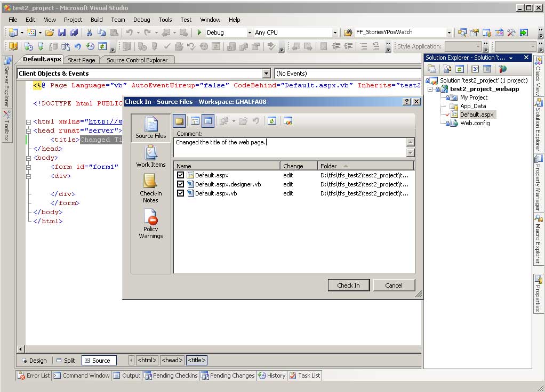Switch to Split view

66,361
